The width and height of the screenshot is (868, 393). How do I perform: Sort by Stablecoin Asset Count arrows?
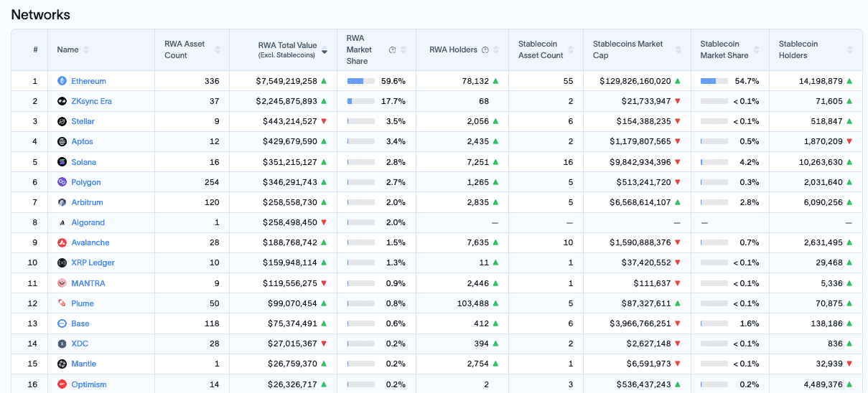(571, 49)
